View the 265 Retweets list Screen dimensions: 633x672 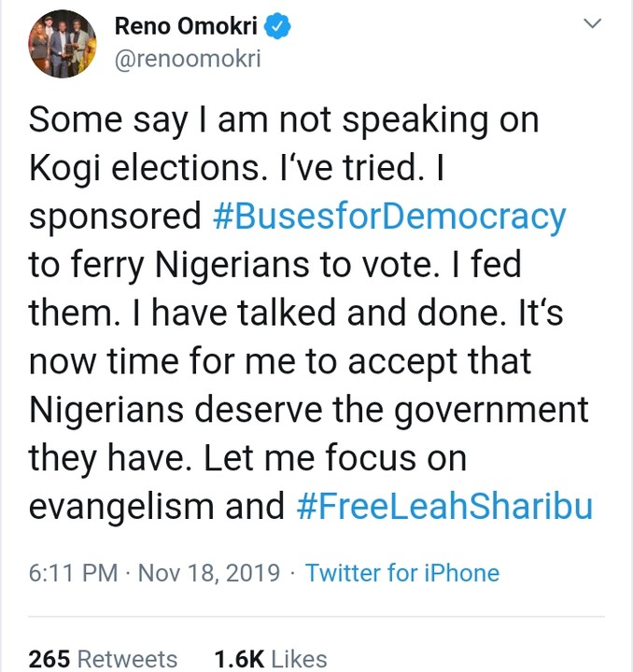(103, 658)
